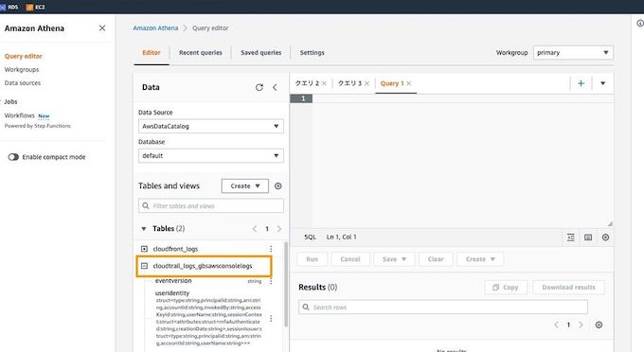Collapse the Data panel with left chevron
Screen dimensions: 644x352
click(x=275, y=87)
